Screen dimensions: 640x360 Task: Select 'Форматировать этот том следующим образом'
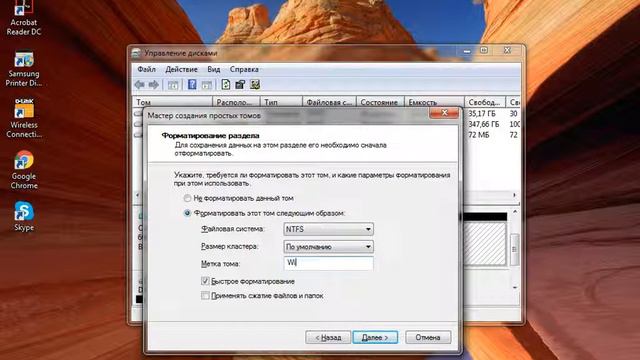coord(187,213)
